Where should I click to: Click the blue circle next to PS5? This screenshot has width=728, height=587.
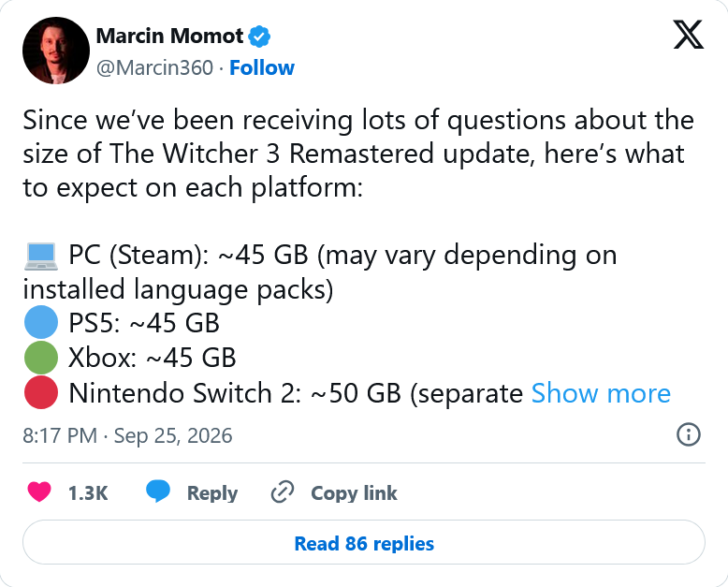[x=41, y=322]
